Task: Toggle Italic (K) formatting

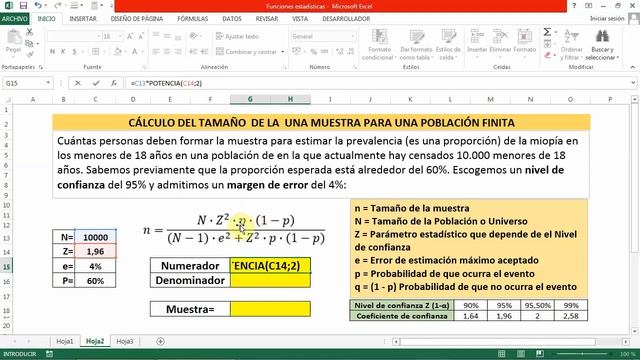Action: coord(63,51)
